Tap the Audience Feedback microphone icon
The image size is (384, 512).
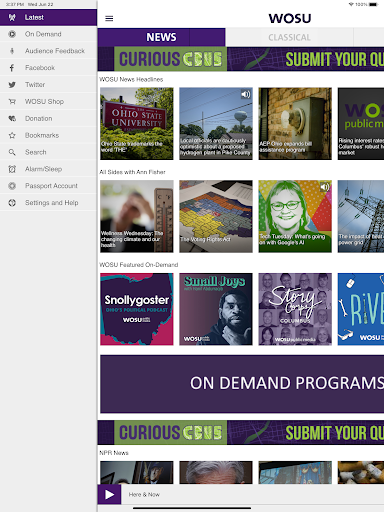(12, 51)
